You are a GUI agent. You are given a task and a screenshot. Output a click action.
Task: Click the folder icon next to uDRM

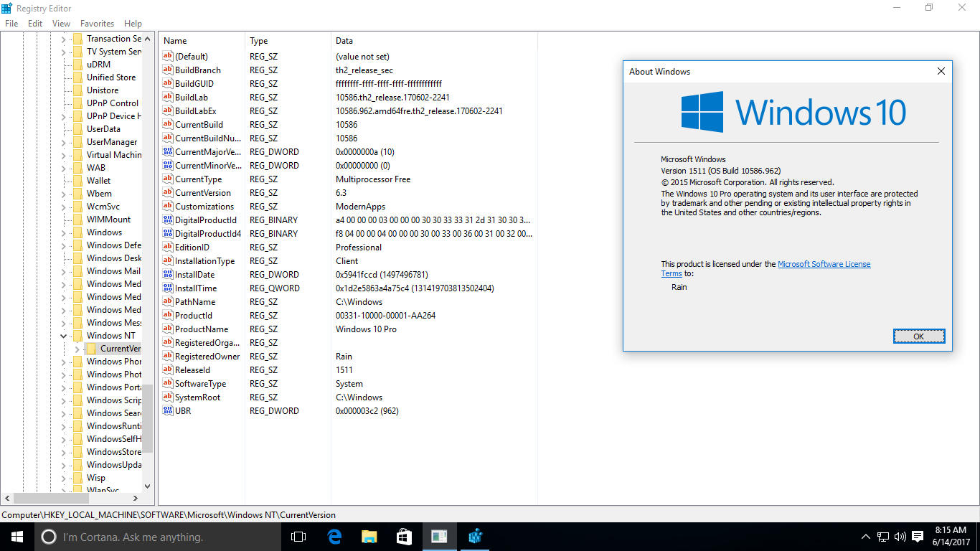point(77,65)
